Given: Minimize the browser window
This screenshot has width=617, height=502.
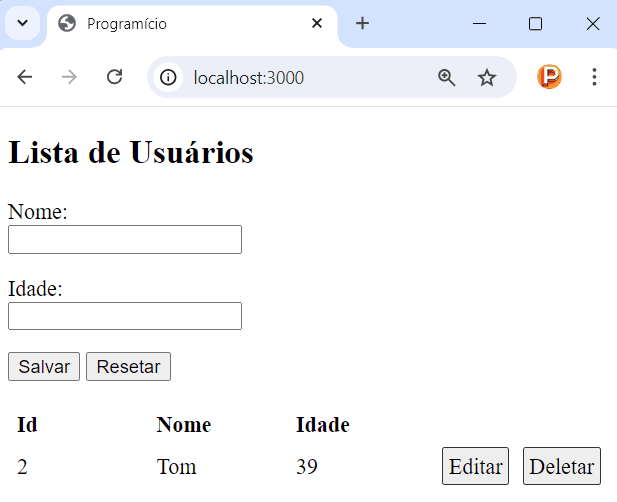Looking at the screenshot, I should [x=479, y=24].
